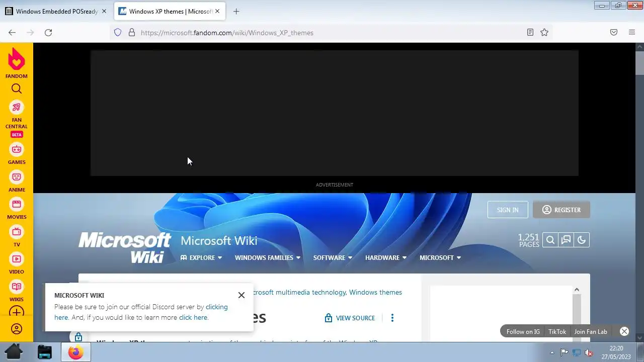Toggle Firefox reader view icon

(530, 33)
